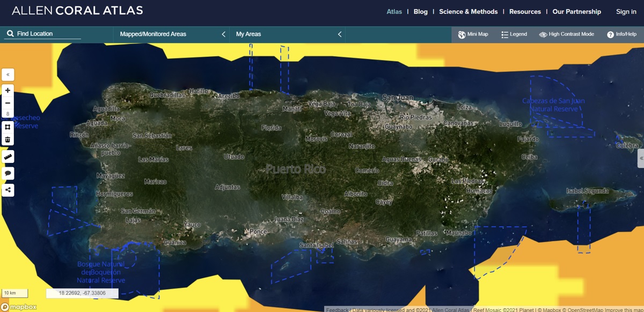Zoom in using the plus button

pos(8,91)
